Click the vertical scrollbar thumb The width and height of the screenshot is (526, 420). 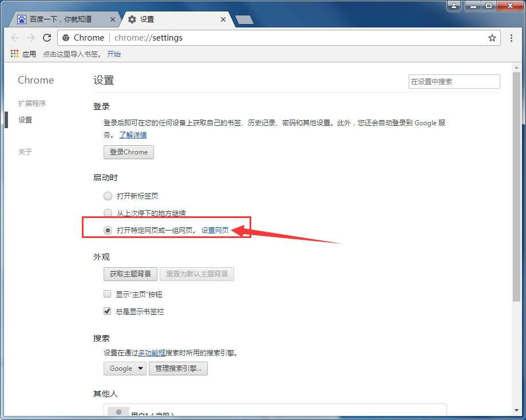(x=516, y=186)
